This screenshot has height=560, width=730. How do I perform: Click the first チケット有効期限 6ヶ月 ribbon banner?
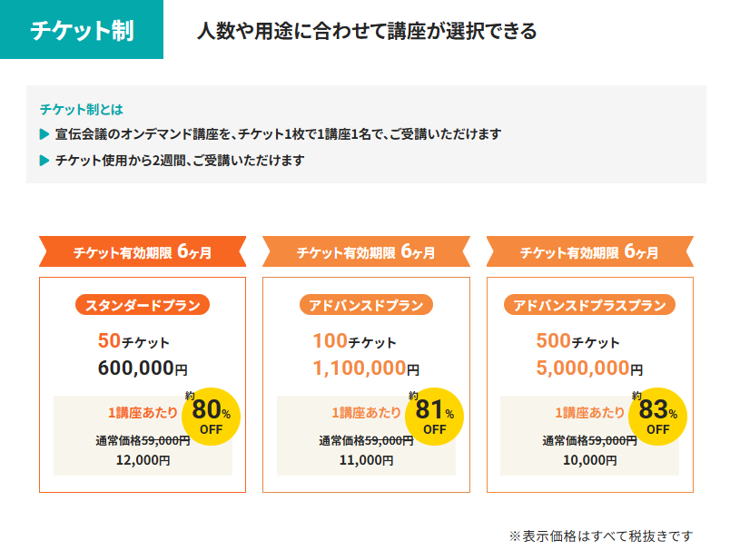(143, 251)
